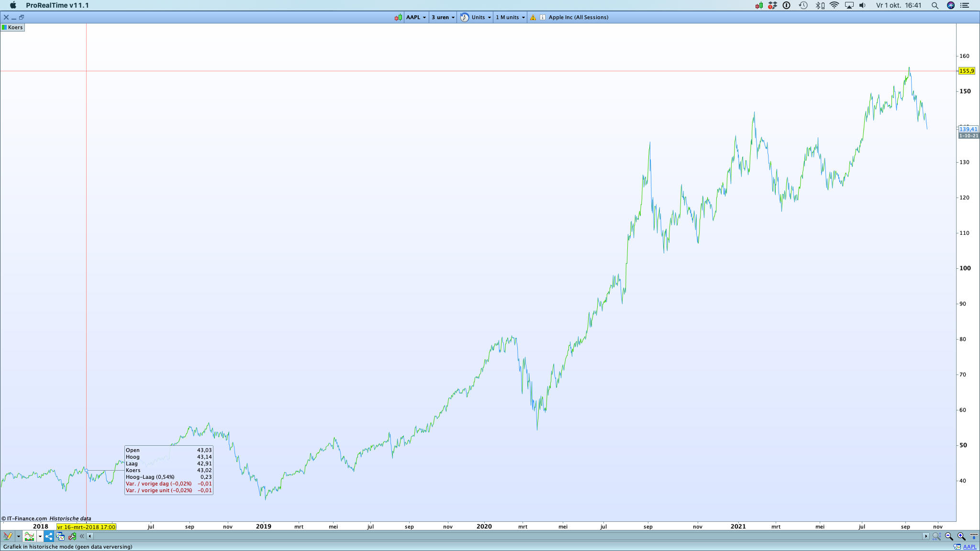Open the AAPL instrument dropdown
This screenshot has height=551, width=980.
pyautogui.click(x=416, y=17)
